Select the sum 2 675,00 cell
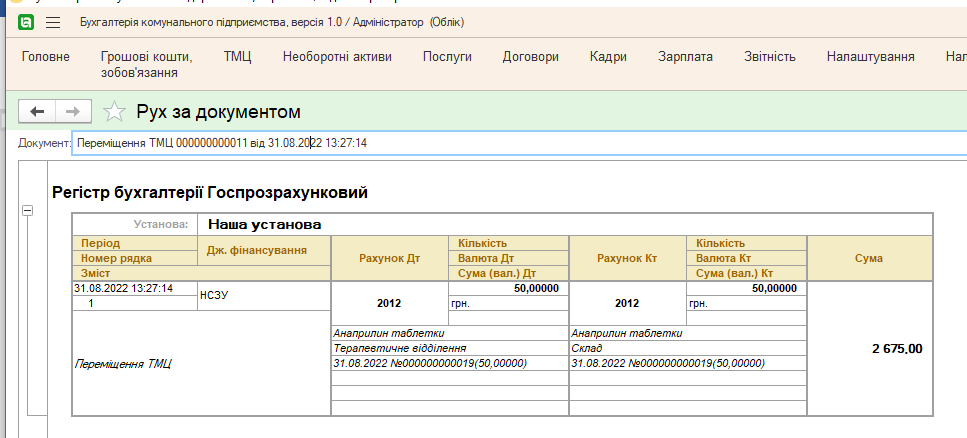The width and height of the screenshot is (967, 438). [869, 349]
